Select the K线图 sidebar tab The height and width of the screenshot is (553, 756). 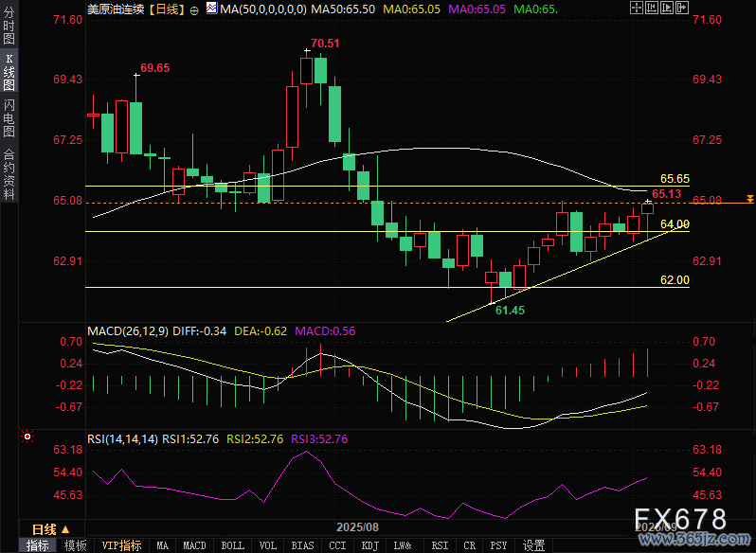coord(9,72)
